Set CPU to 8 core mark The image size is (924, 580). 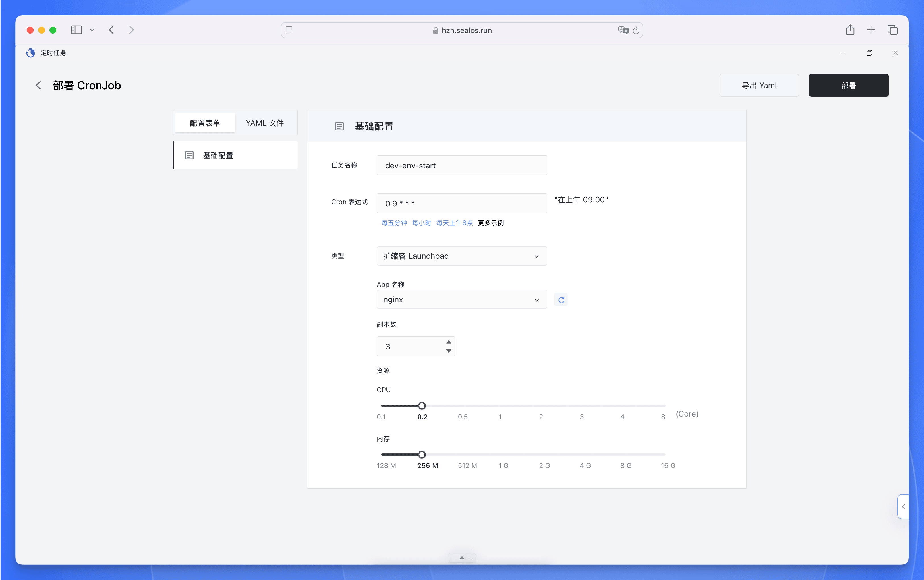pyautogui.click(x=663, y=417)
